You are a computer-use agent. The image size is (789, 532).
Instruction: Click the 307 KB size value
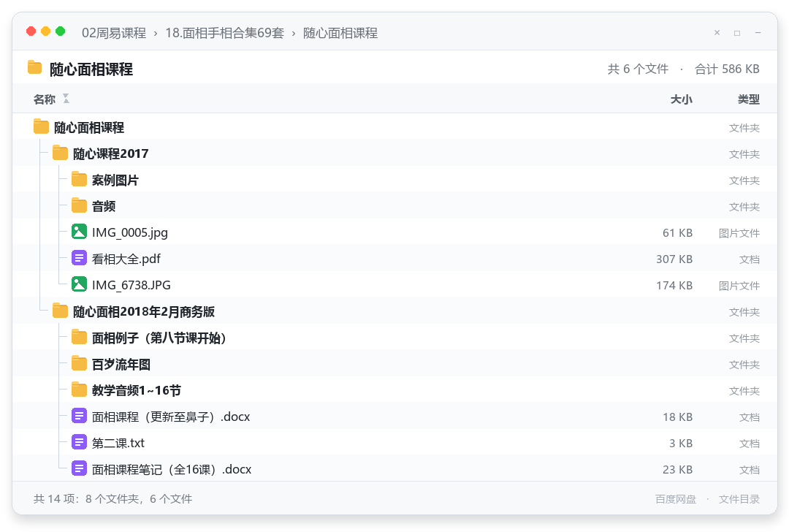[674, 259]
